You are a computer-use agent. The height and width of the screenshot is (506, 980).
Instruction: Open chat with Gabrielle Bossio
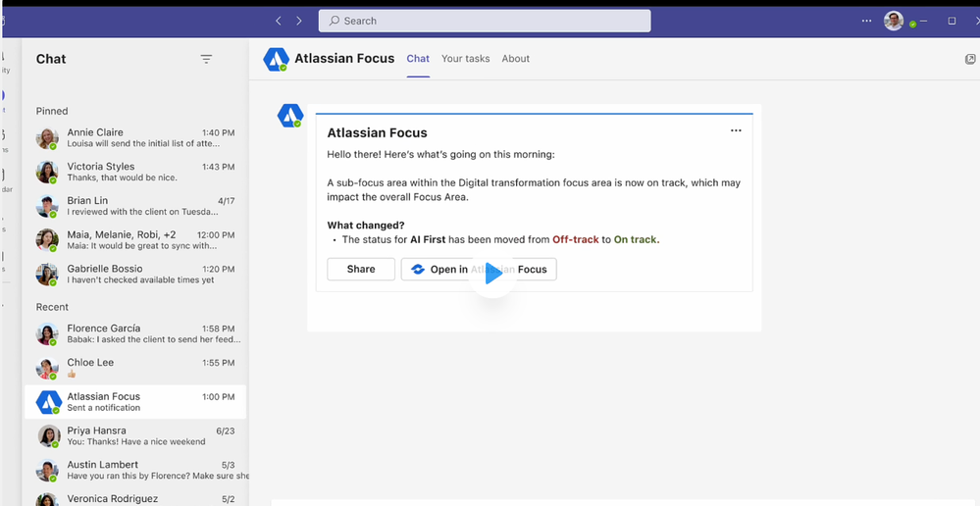135,275
